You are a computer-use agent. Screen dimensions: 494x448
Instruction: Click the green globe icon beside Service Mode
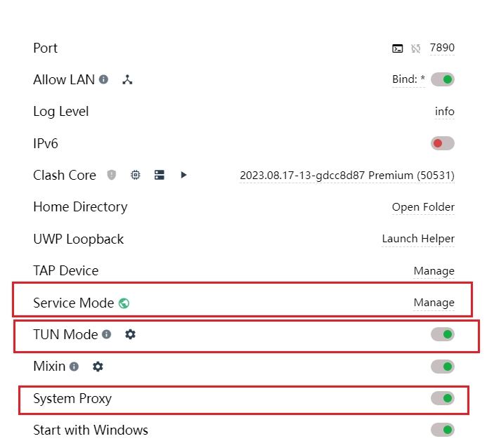pyautogui.click(x=124, y=303)
